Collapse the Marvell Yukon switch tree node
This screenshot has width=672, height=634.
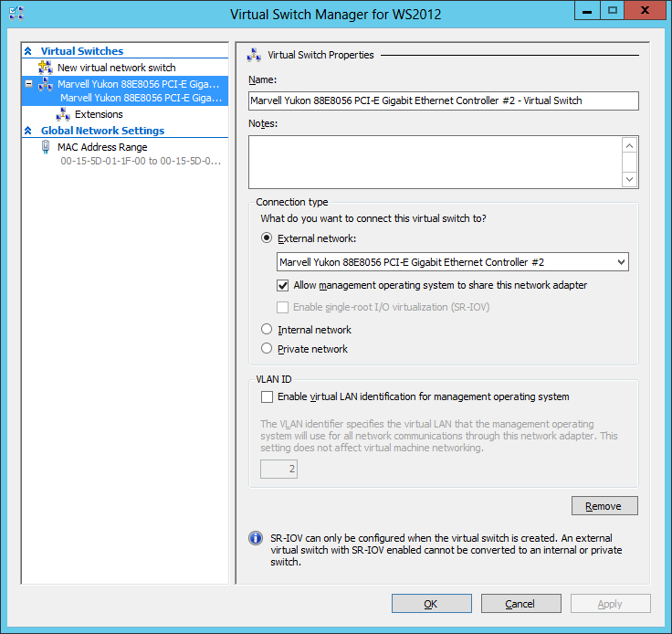tap(29, 84)
